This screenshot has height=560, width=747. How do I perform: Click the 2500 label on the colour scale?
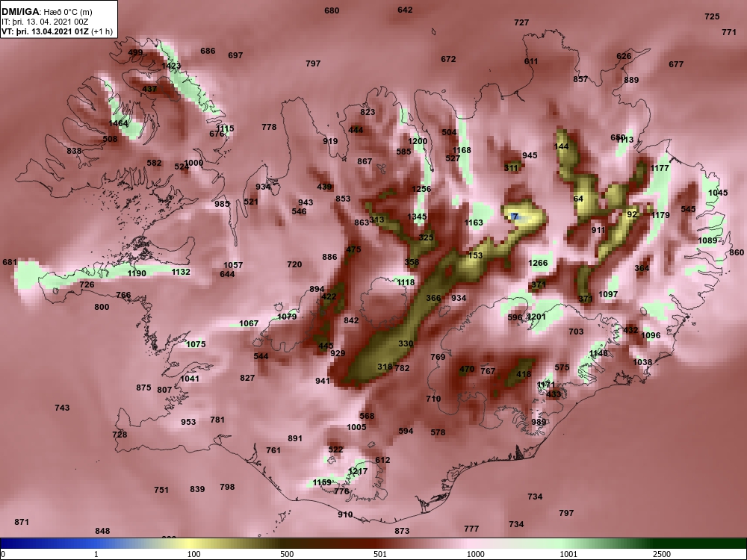[x=662, y=554]
